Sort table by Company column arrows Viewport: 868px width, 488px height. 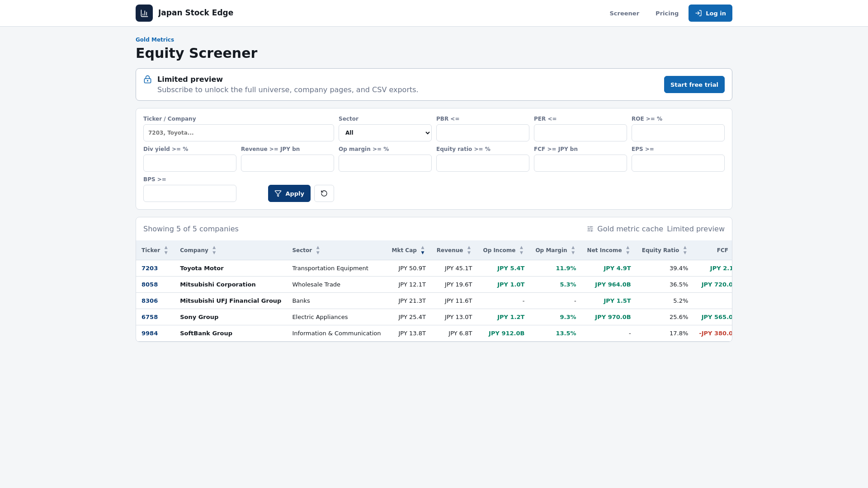point(214,250)
